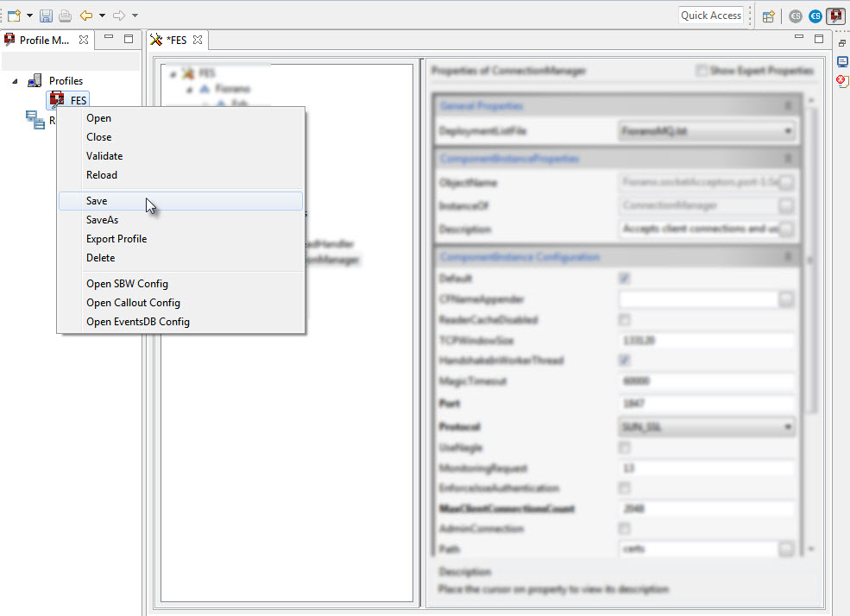Click the properties panel vertical scrollbar
Screen dimensions: 850x616
[811, 260]
